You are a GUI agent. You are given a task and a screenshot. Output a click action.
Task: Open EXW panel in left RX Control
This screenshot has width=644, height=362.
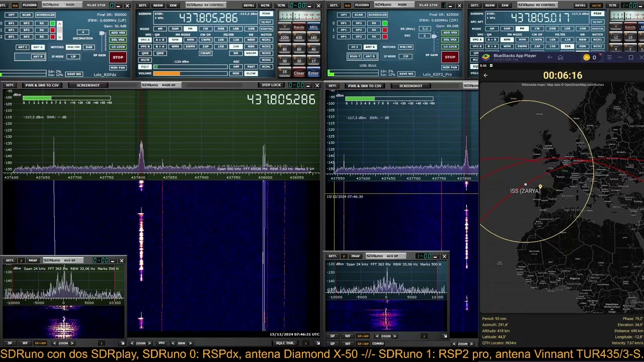(173, 6)
